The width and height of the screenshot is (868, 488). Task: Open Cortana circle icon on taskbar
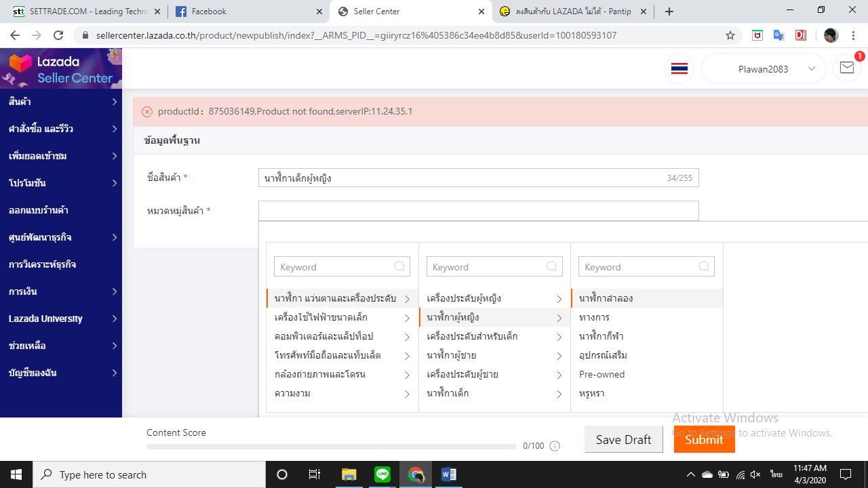(282, 474)
